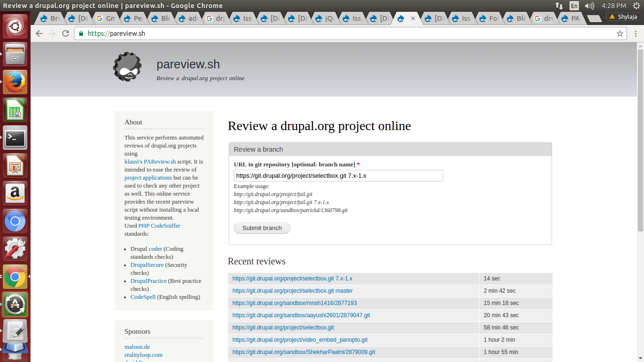Open the DrupalSecure link
Screen dimensions: 644x362
pos(147,265)
